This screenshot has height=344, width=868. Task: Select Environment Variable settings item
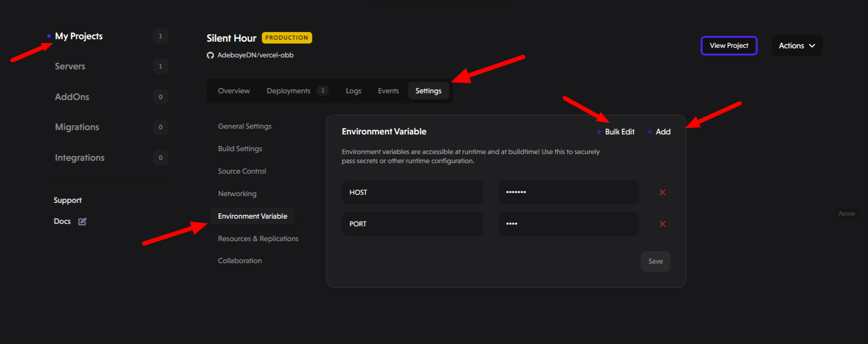point(252,216)
